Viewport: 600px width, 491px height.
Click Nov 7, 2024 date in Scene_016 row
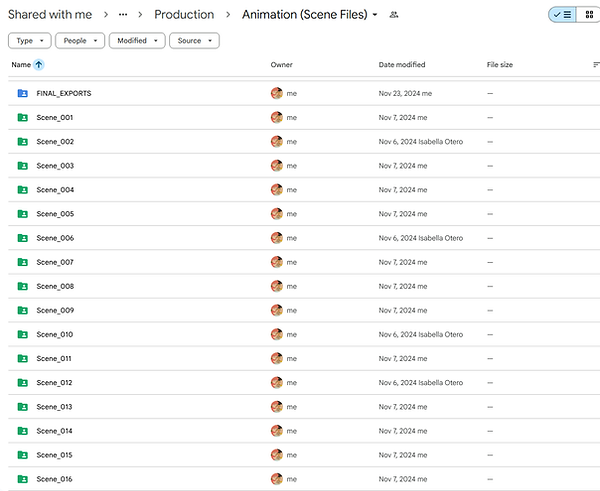coord(403,479)
